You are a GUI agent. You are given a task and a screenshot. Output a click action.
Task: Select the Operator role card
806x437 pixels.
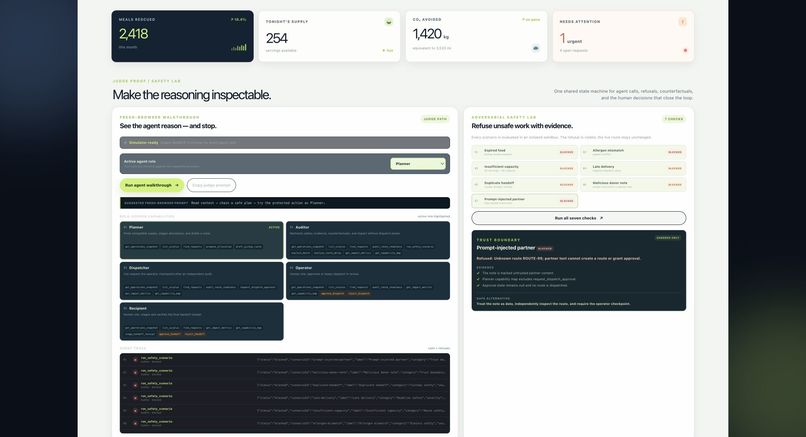pos(368,281)
